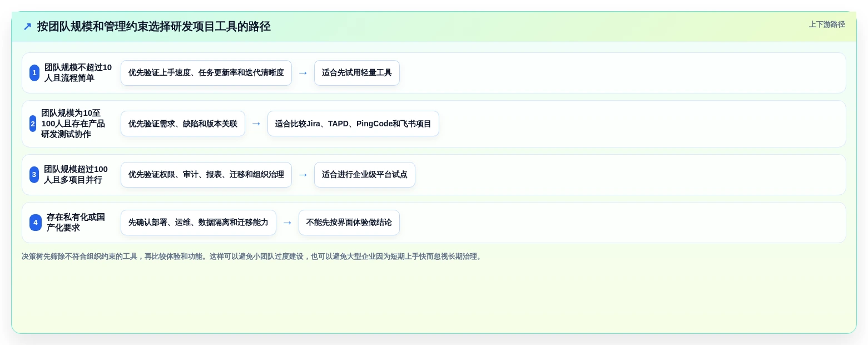
Task: Click the 先确认部署、运维、数据隔离和迁移能力 box
Action: pos(199,223)
